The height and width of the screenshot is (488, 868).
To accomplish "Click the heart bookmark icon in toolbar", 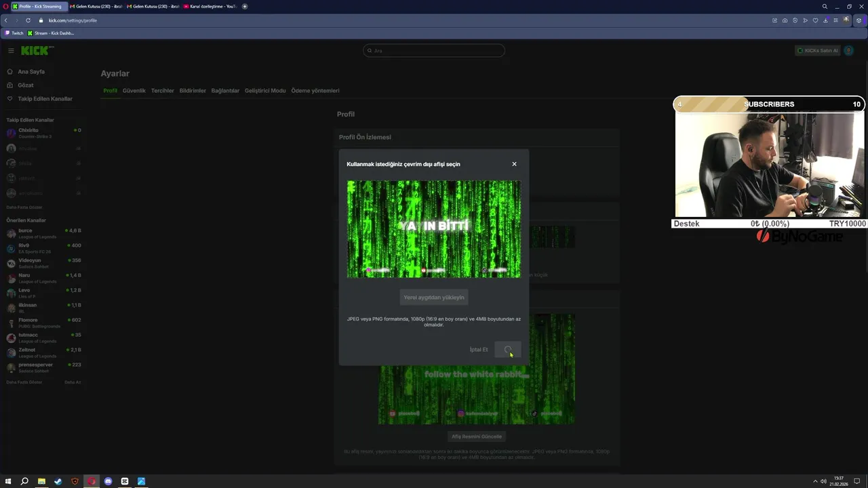I will [815, 20].
